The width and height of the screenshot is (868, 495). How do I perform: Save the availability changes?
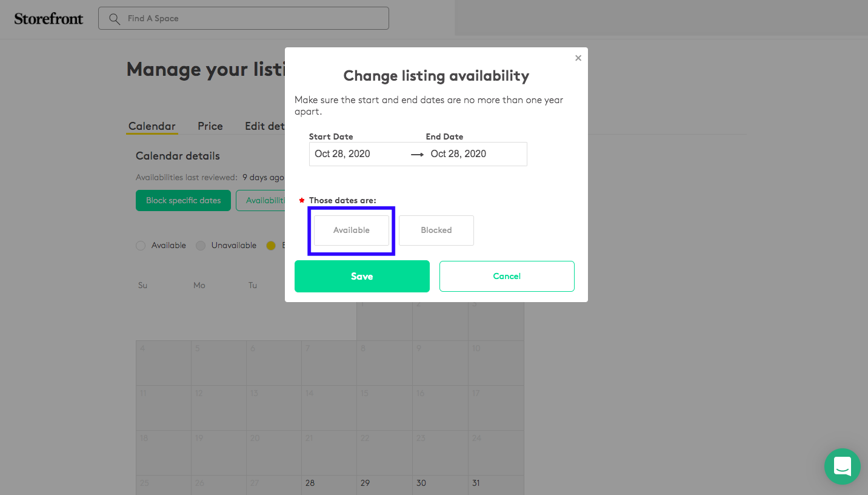click(362, 277)
